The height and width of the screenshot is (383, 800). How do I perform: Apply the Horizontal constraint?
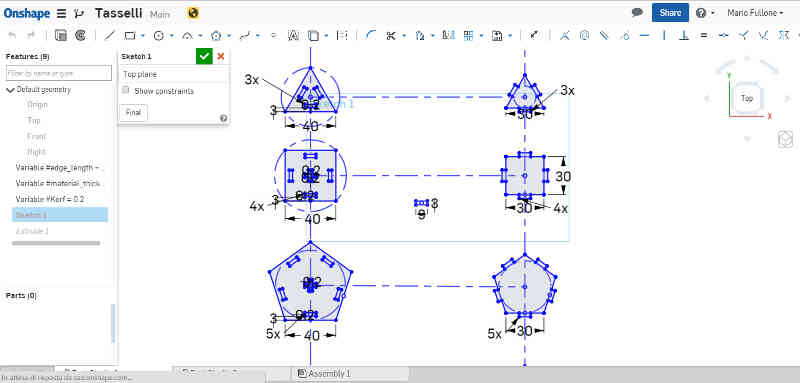pyautogui.click(x=644, y=35)
